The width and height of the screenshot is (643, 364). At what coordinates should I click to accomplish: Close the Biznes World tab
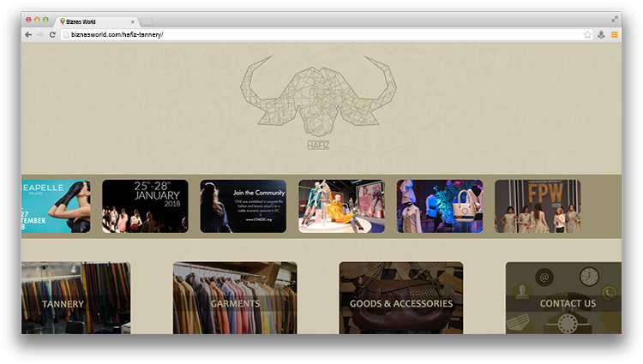tap(132, 21)
